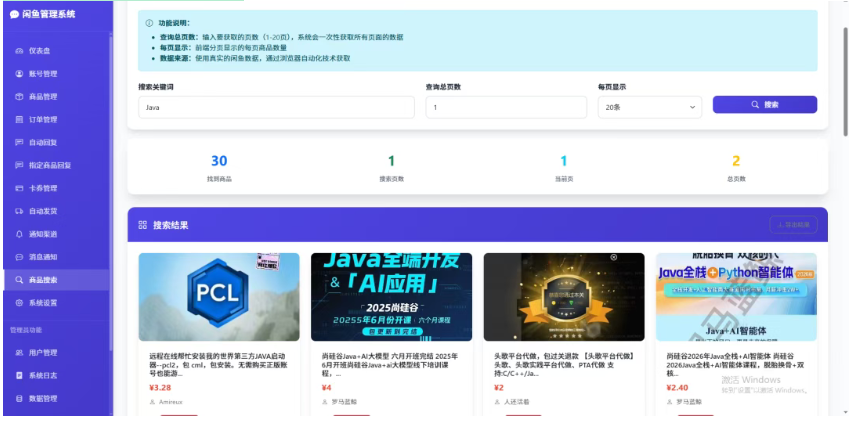Viewport: 855px width, 440px height.
Task: Click the 自动回复 message icon
Action: (19, 142)
